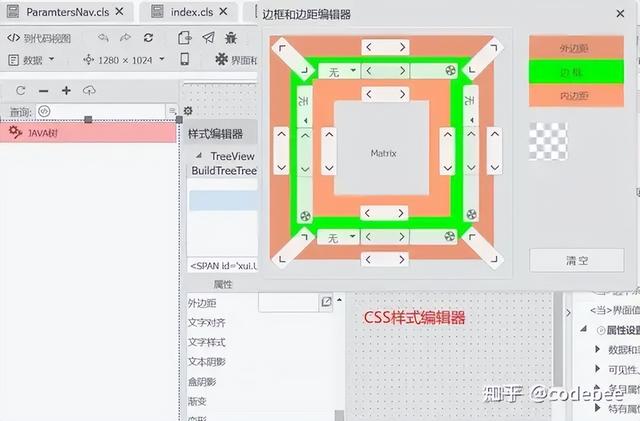Click the 属性 column header
Image resolution: width=640 pixels, height=421 pixels.
pyautogui.click(x=223, y=284)
